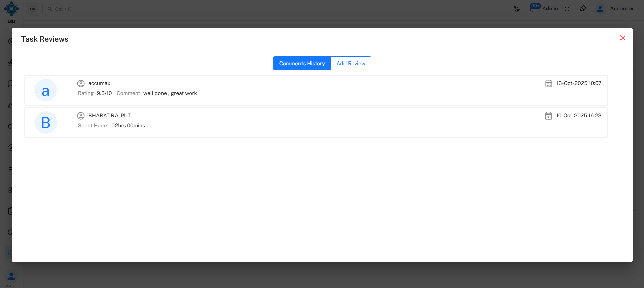Click the 02hrs 00mins spent hours value

[x=128, y=126]
